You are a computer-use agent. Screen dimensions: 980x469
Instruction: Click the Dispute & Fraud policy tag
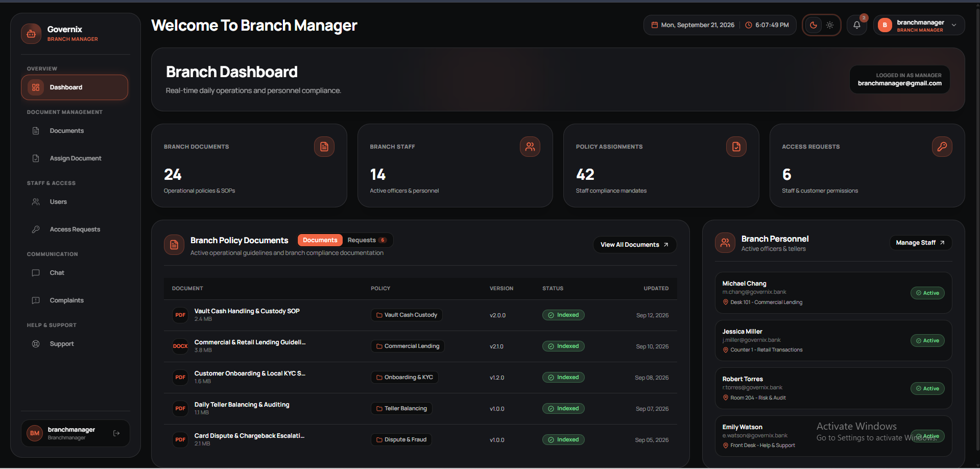(x=401, y=440)
